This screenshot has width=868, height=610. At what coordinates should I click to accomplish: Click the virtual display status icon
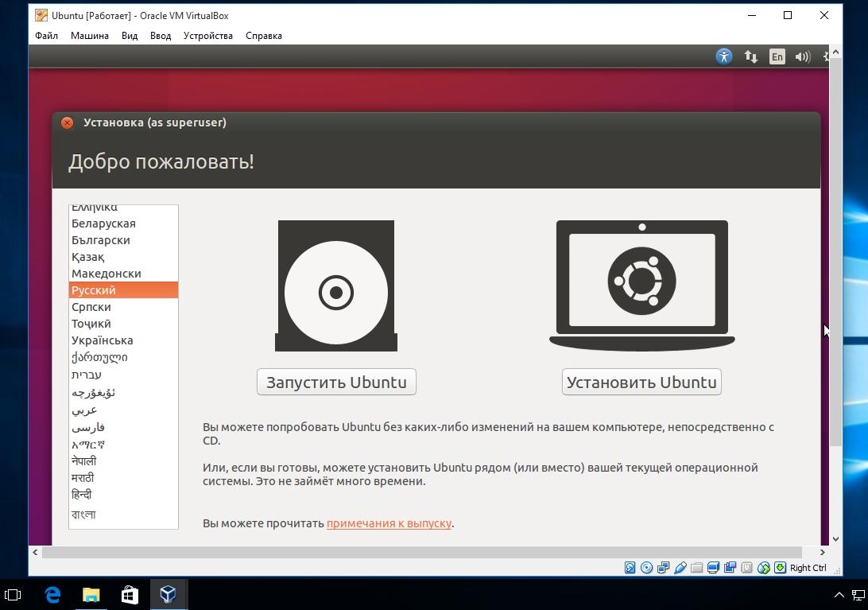point(714,567)
